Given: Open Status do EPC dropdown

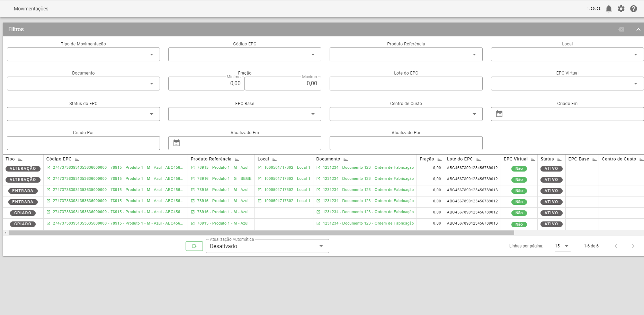Looking at the screenshot, I should pyautogui.click(x=83, y=114).
